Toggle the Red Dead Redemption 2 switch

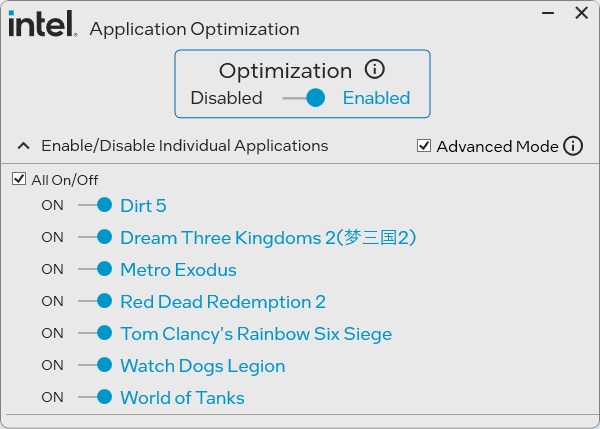(95, 301)
